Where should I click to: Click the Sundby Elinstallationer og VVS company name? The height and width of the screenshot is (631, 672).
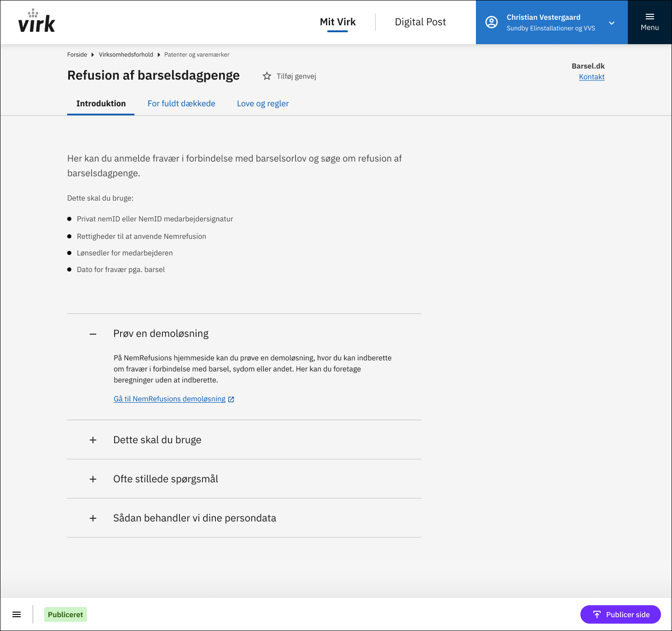[550, 28]
